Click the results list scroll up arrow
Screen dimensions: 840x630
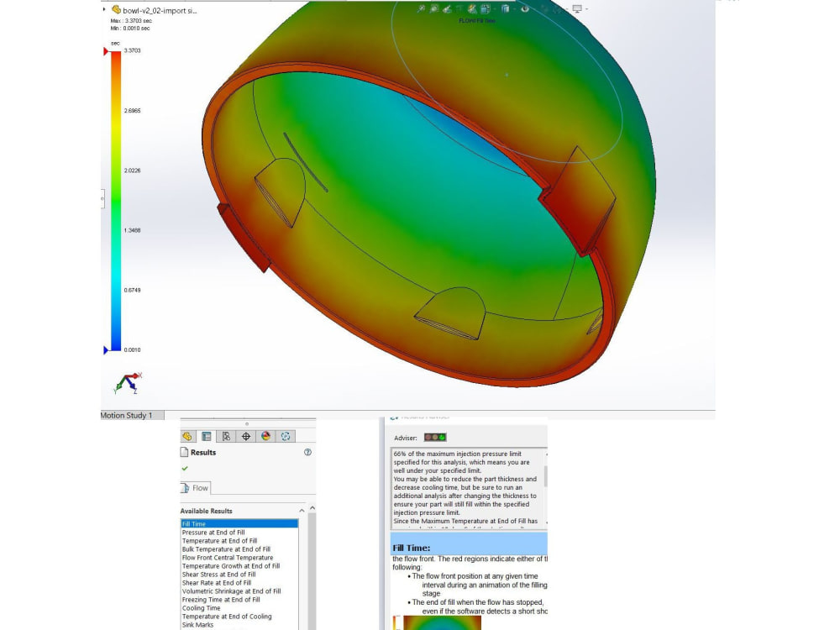click(312, 508)
